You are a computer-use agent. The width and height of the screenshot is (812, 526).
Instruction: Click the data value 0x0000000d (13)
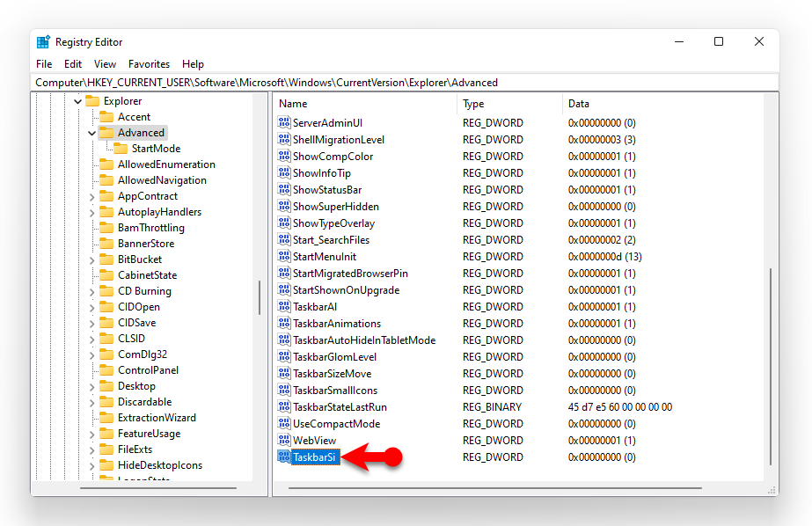(x=605, y=256)
